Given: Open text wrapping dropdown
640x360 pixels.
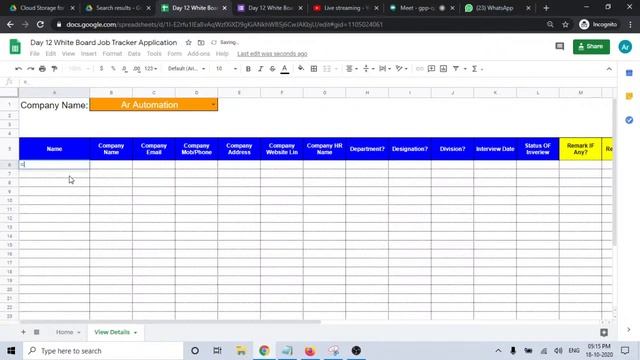Looking at the screenshot, I should [x=385, y=69].
